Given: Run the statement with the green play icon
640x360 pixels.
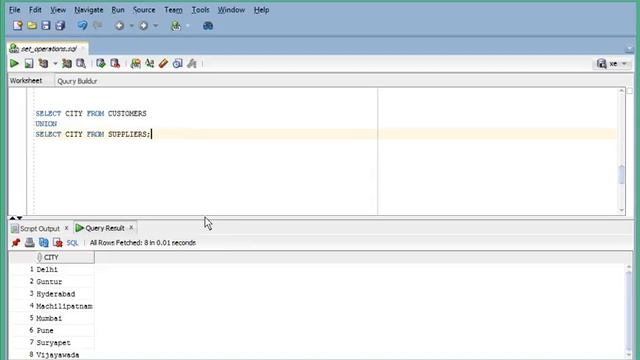Looking at the screenshot, I should click(x=14, y=64).
